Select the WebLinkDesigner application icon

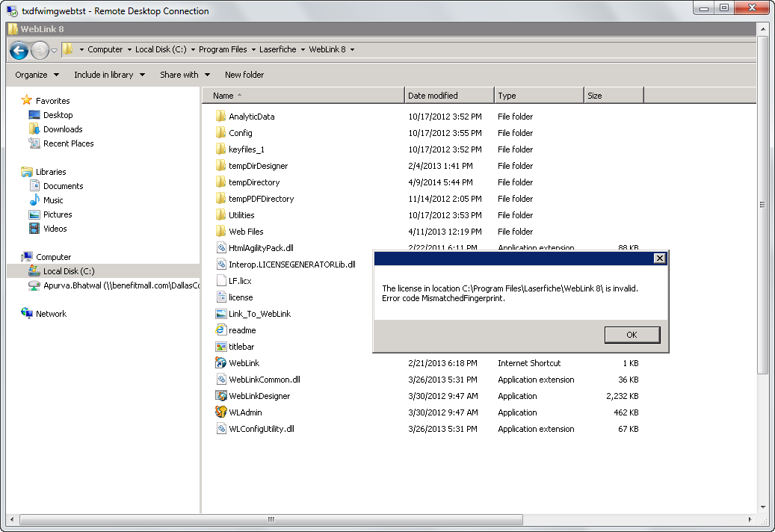(x=221, y=396)
